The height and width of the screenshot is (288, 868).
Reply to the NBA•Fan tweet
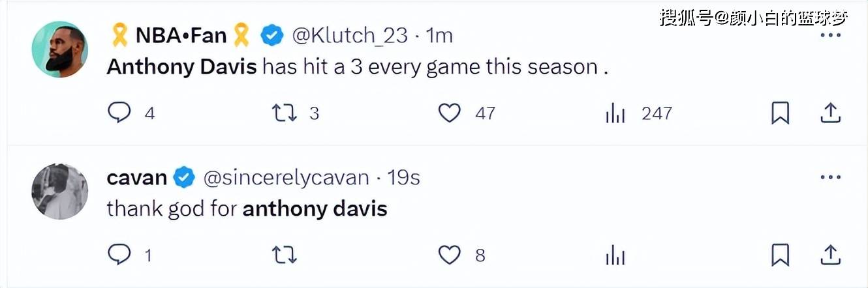(119, 113)
